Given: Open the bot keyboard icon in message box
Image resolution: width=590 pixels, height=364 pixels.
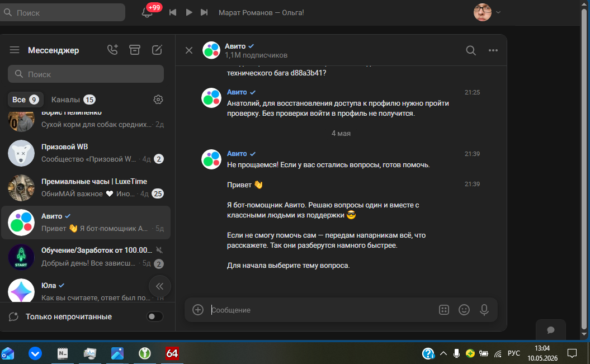Looking at the screenshot, I should tap(444, 310).
